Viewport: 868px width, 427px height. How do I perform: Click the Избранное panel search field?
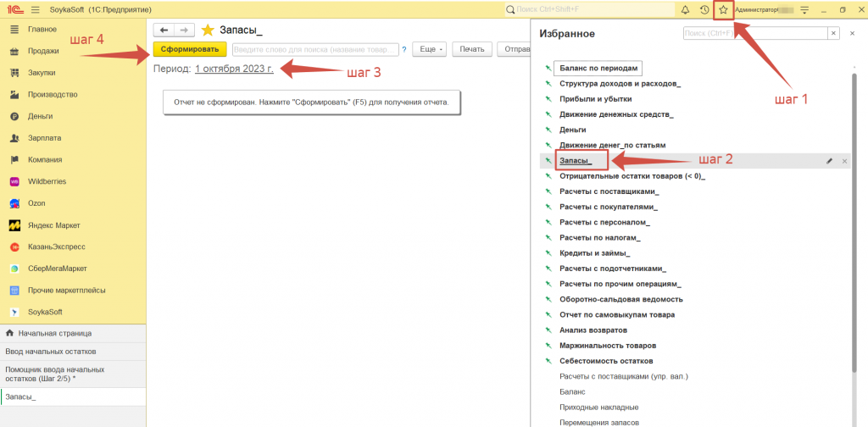click(755, 33)
